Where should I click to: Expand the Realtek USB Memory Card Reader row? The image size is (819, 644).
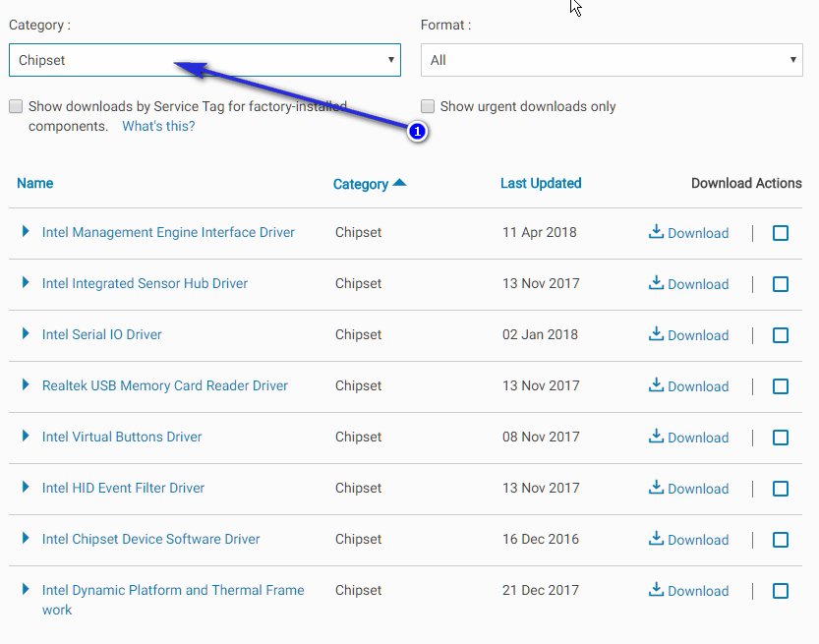click(26, 385)
